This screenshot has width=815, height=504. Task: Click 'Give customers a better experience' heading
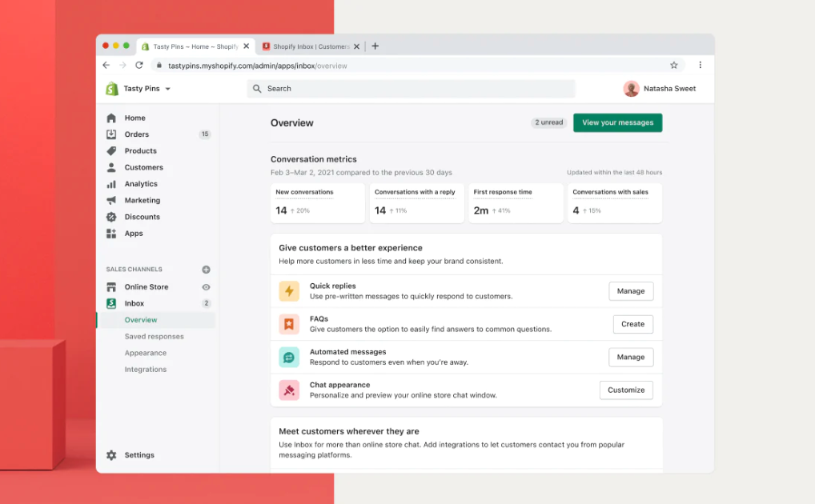point(351,248)
